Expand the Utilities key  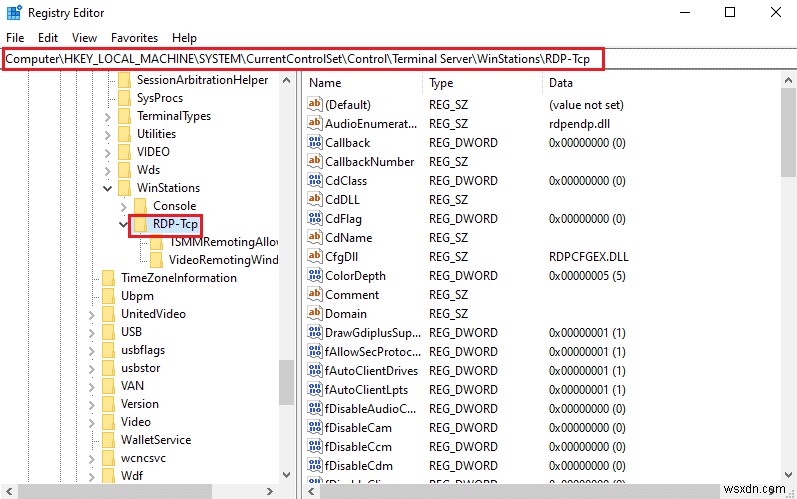[x=107, y=135]
